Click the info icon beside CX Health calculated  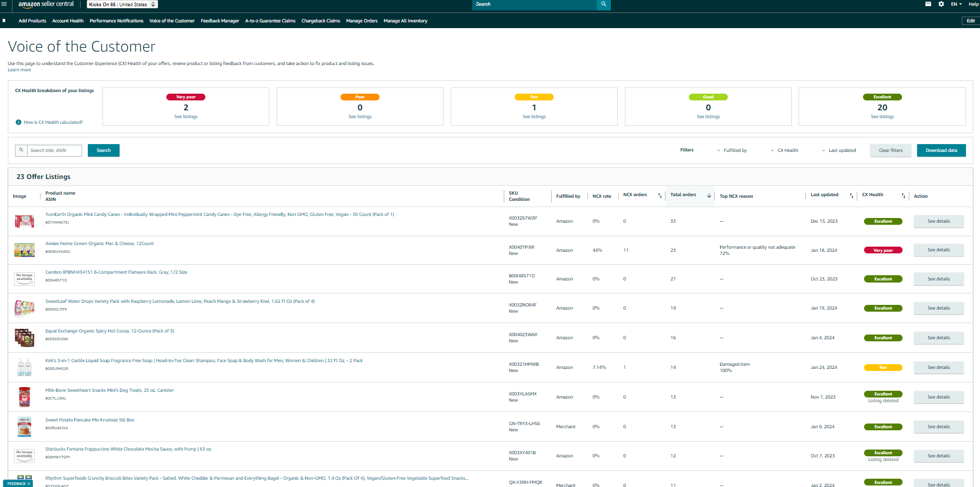click(19, 122)
